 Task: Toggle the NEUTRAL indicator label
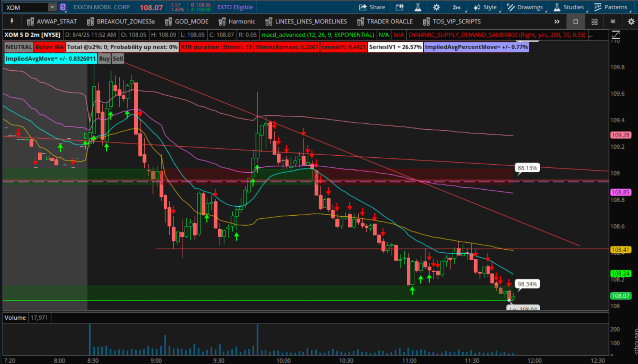tap(18, 47)
